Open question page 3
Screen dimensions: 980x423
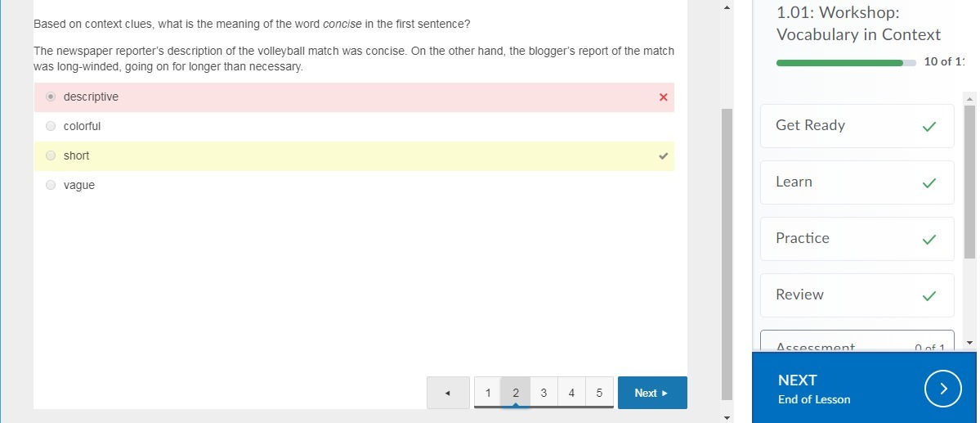click(x=544, y=393)
